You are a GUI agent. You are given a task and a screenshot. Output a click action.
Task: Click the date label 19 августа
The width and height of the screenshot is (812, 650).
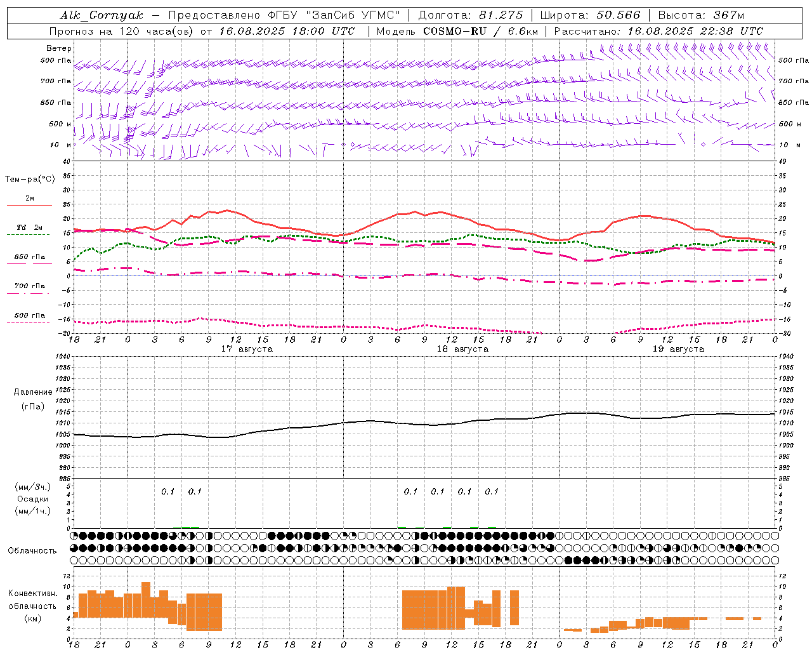click(678, 349)
